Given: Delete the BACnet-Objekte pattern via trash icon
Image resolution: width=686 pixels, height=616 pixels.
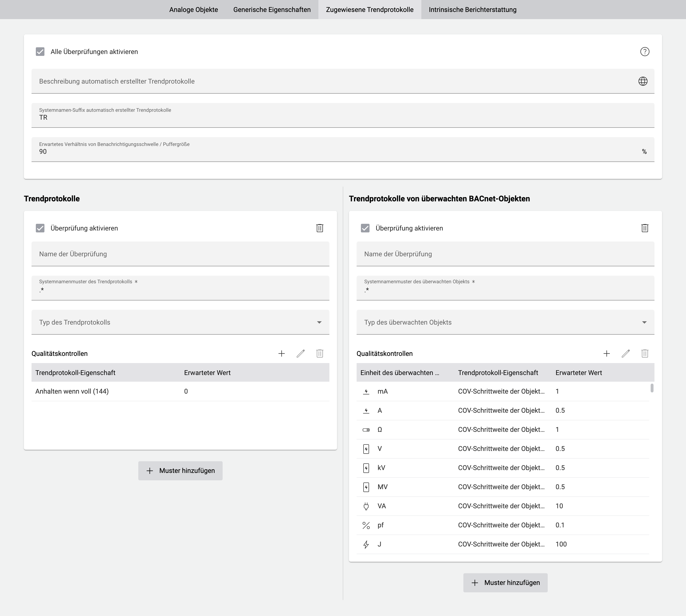Looking at the screenshot, I should click(645, 228).
